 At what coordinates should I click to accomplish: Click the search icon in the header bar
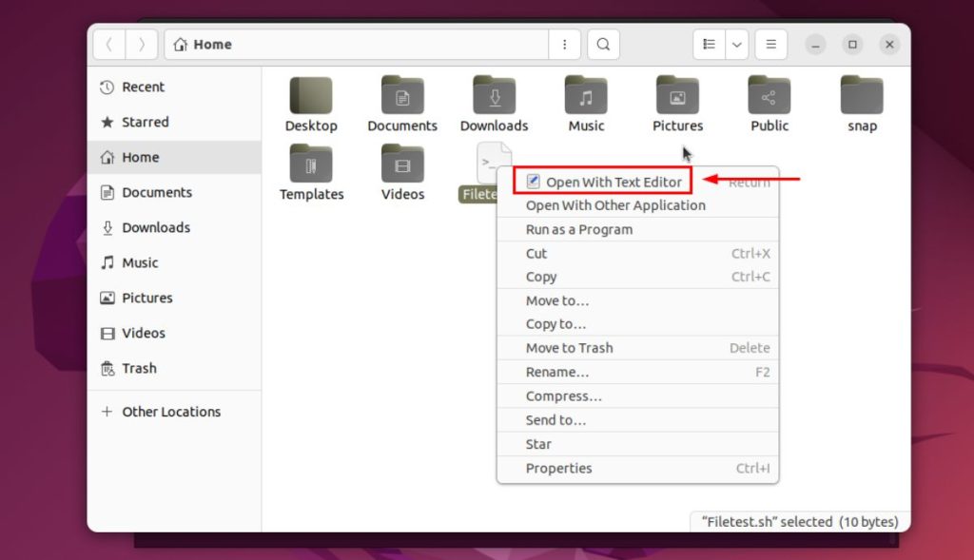(603, 44)
